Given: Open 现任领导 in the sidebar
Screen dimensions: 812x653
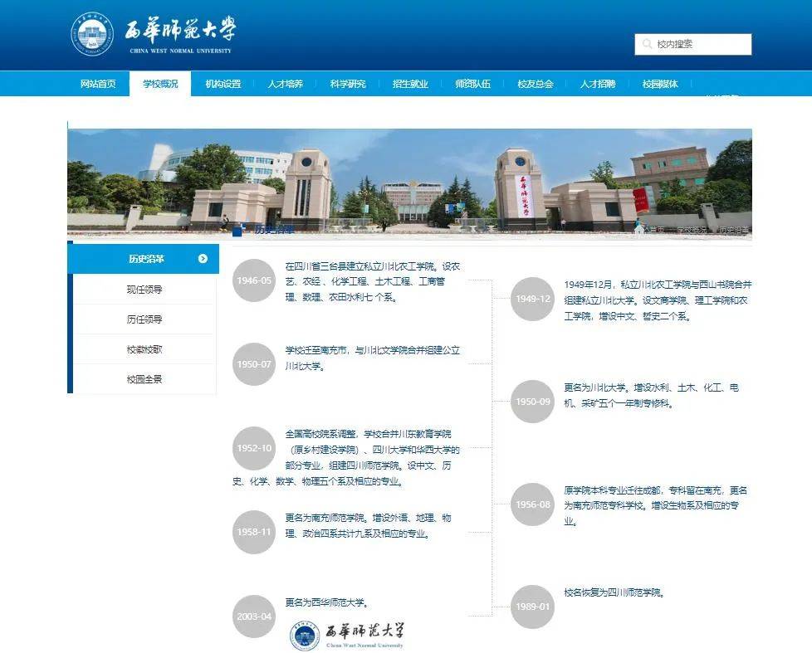Looking at the screenshot, I should click(144, 290).
